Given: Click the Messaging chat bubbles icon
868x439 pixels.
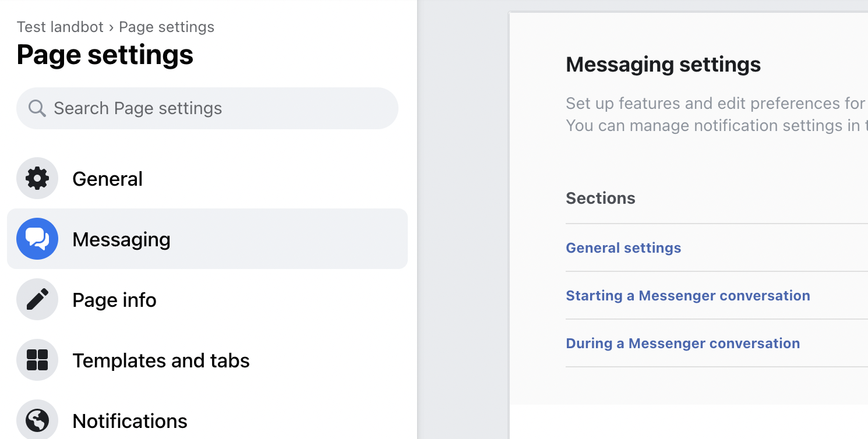Looking at the screenshot, I should (x=37, y=239).
